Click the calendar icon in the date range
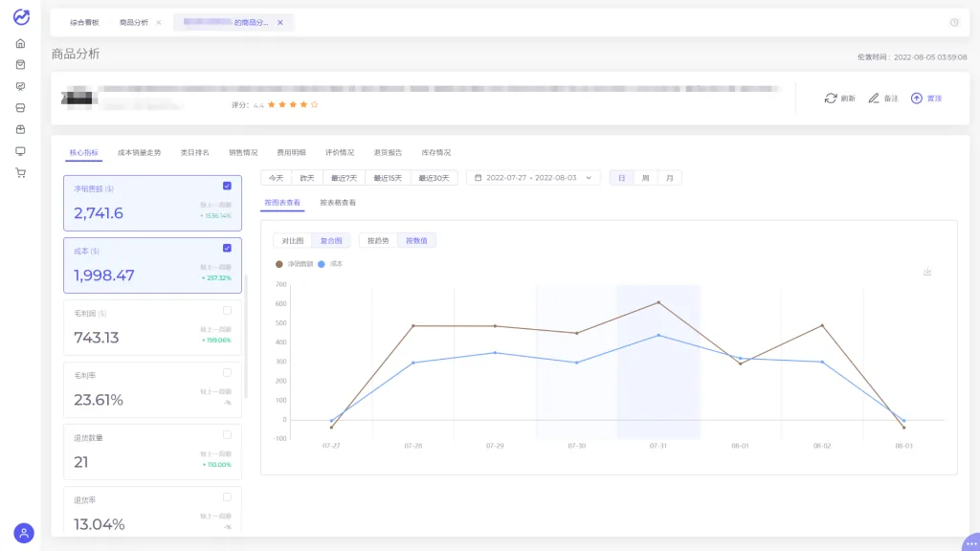The image size is (980, 551). pos(479,178)
